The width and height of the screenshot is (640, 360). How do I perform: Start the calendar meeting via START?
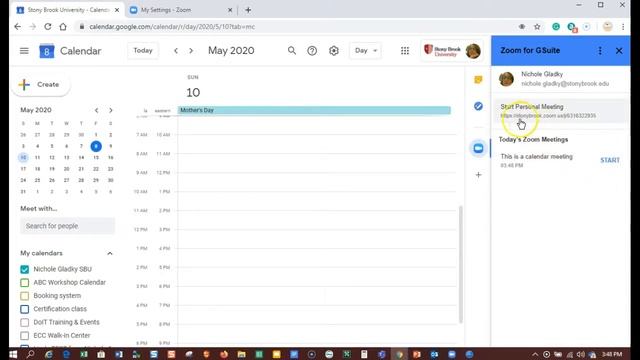click(x=610, y=160)
